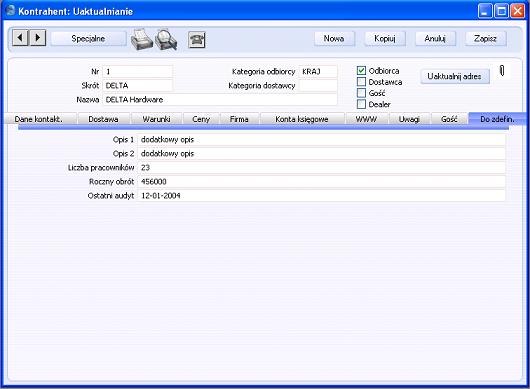Click the Nr input field
530x389 pixels.
point(138,72)
